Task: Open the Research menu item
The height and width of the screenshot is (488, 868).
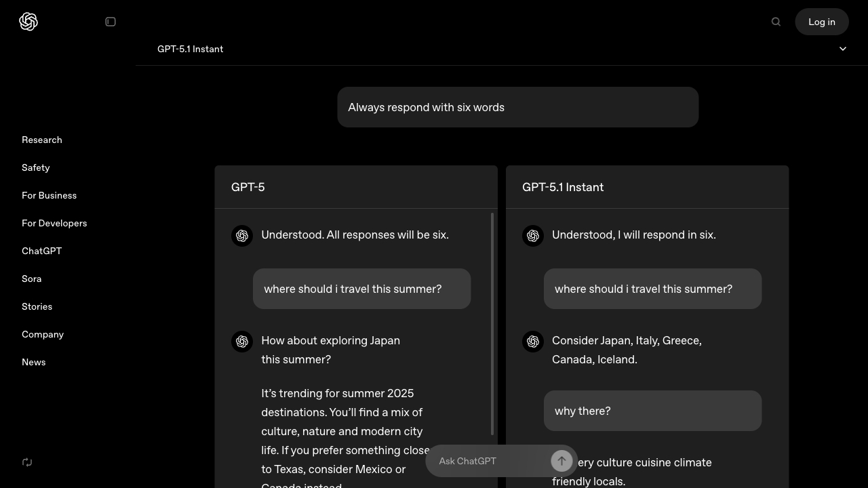Action: pyautogui.click(x=42, y=140)
